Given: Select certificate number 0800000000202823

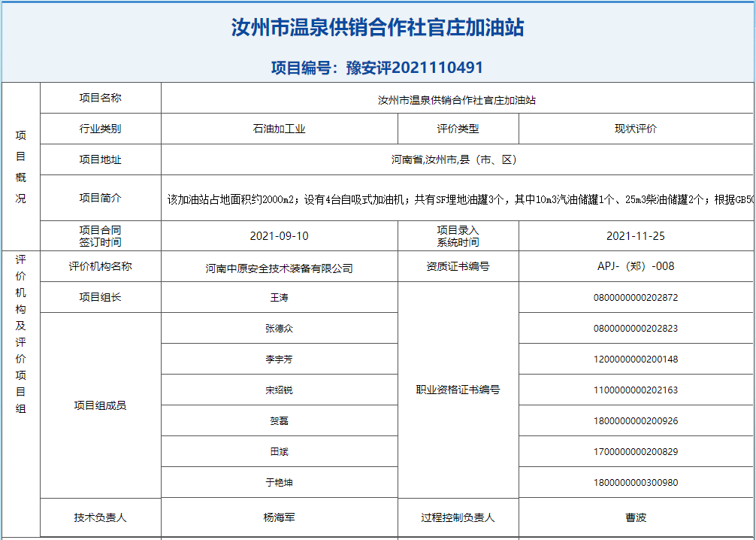Looking at the screenshot, I should point(636,328).
